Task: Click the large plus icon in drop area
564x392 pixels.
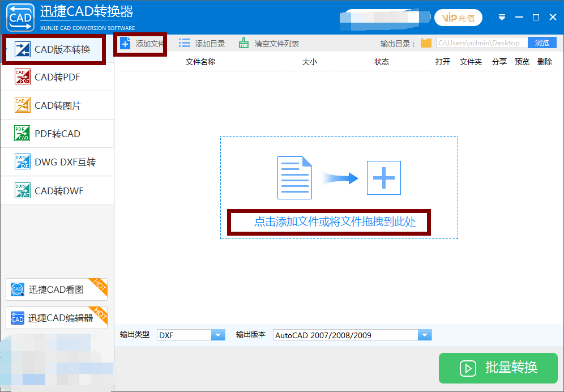Action: click(384, 178)
